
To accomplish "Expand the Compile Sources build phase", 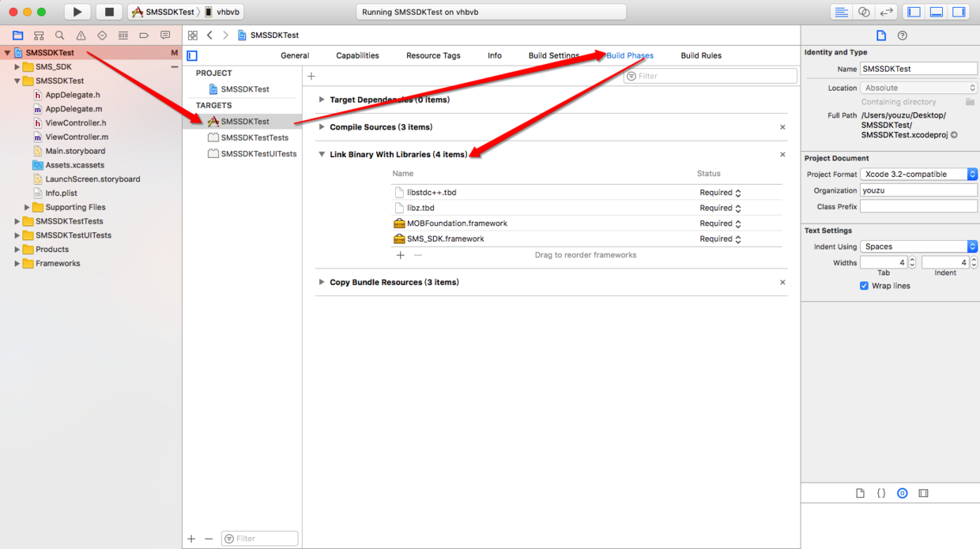I will 321,126.
